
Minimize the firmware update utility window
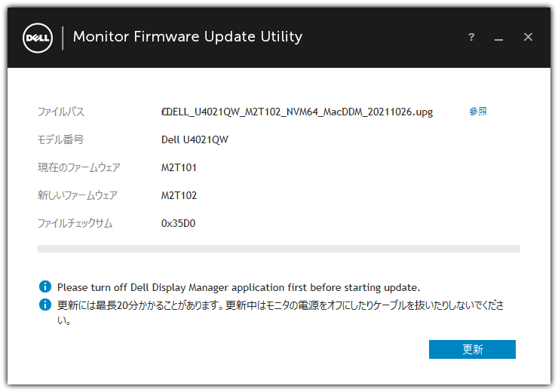point(499,38)
